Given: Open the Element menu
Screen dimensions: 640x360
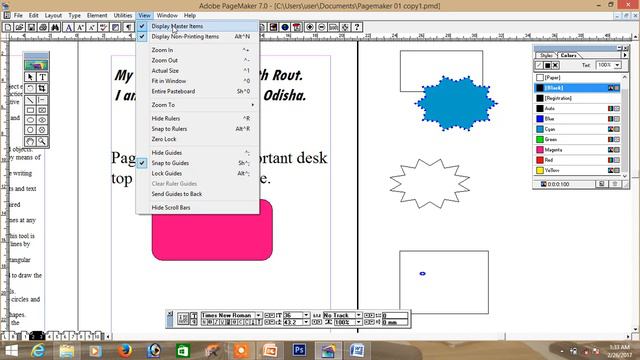Looking at the screenshot, I should pyautogui.click(x=97, y=16).
